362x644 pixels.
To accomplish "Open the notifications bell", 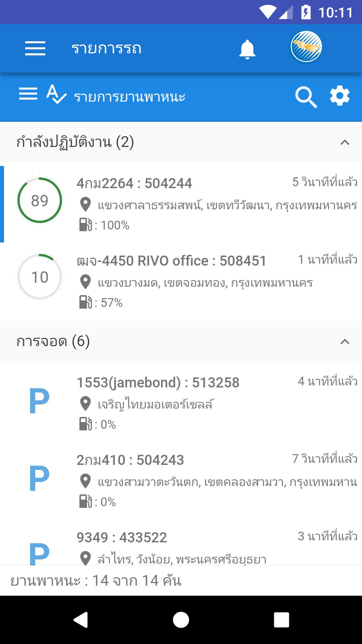I will pos(247,49).
